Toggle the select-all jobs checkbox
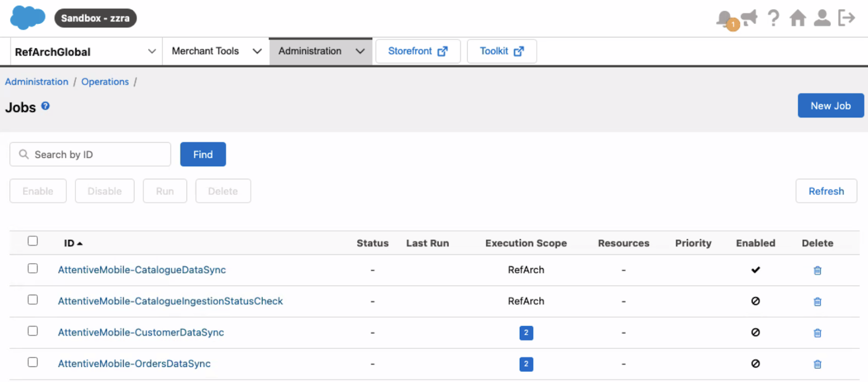868x382 pixels. (33, 241)
